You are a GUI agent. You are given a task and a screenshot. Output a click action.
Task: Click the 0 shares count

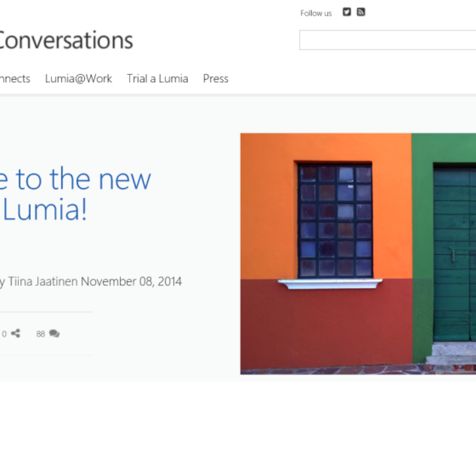(x=4, y=334)
